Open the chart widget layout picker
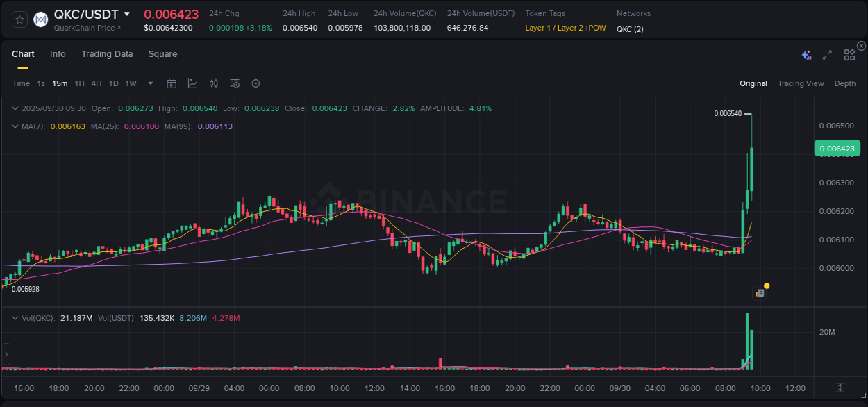The height and width of the screenshot is (407, 868). coord(849,55)
